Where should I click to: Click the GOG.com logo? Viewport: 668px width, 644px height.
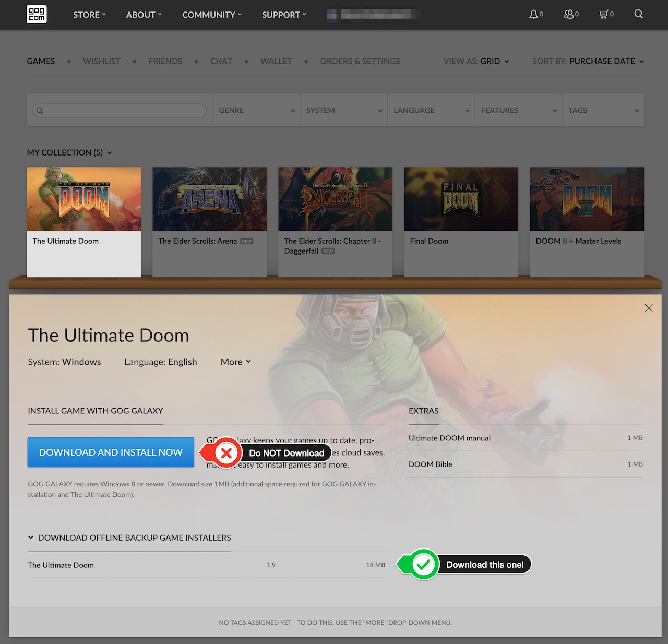[37, 14]
